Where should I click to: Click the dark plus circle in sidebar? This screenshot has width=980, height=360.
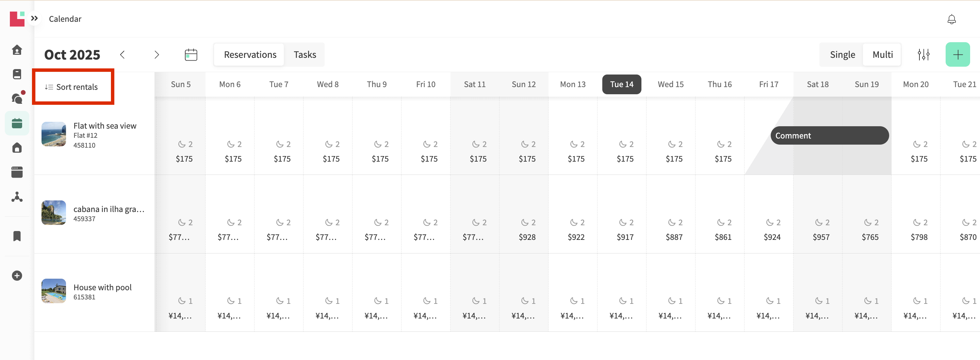click(17, 276)
